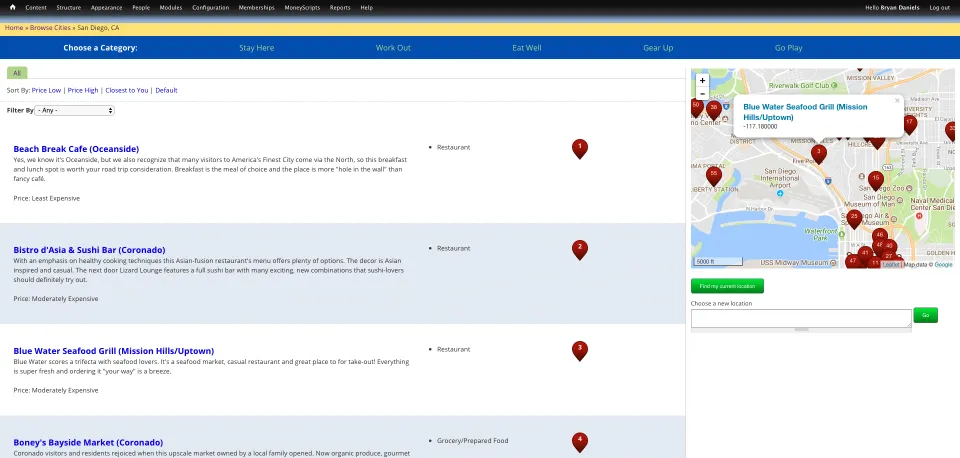Focus the Choose a new location field

point(801,318)
